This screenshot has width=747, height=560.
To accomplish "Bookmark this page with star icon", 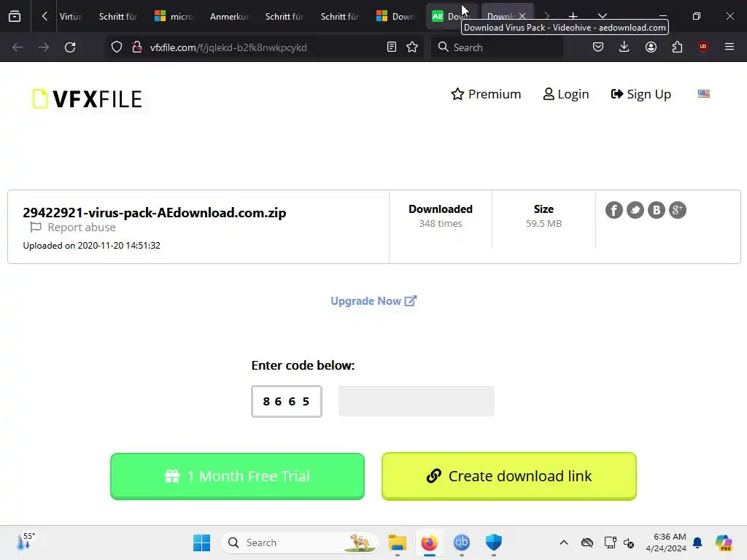I will (x=412, y=47).
